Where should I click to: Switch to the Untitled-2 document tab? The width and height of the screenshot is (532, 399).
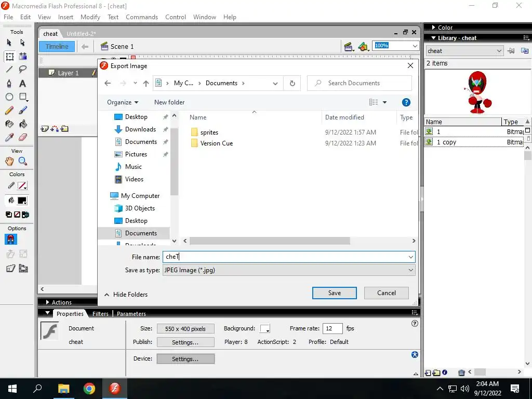[x=81, y=34]
